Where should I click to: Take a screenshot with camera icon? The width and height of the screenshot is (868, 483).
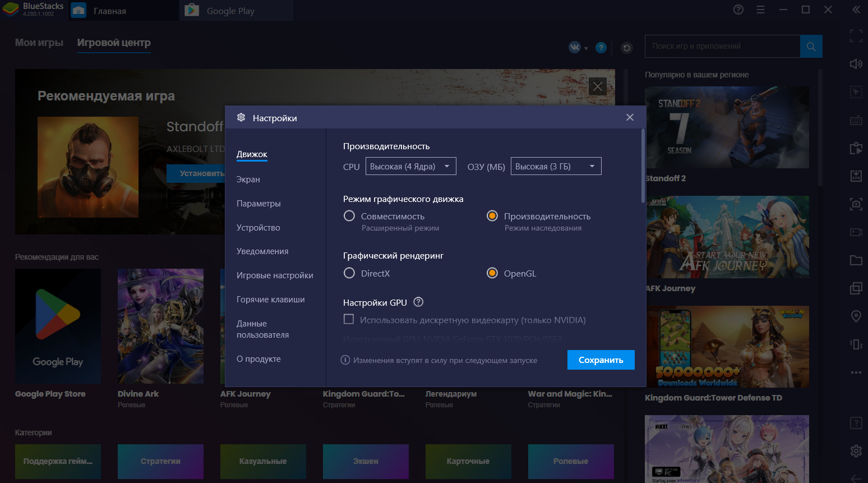tap(856, 204)
